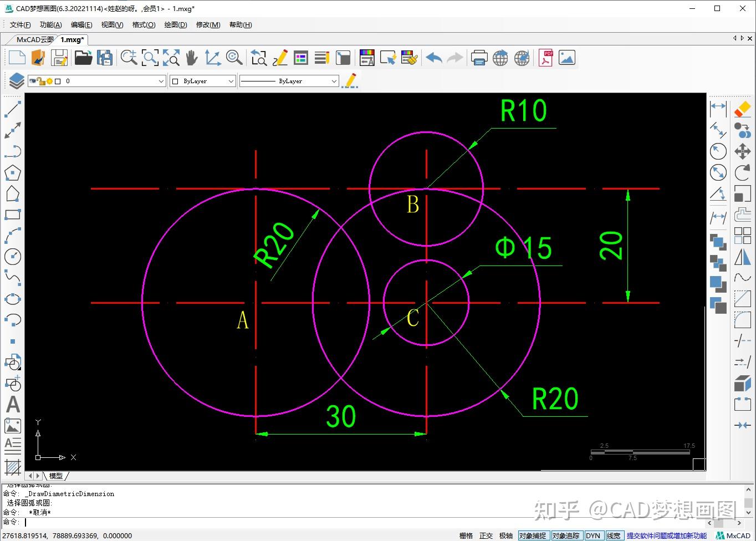Open the 视图(V) menu
Viewport: 756px width, 541px height.
coord(112,24)
